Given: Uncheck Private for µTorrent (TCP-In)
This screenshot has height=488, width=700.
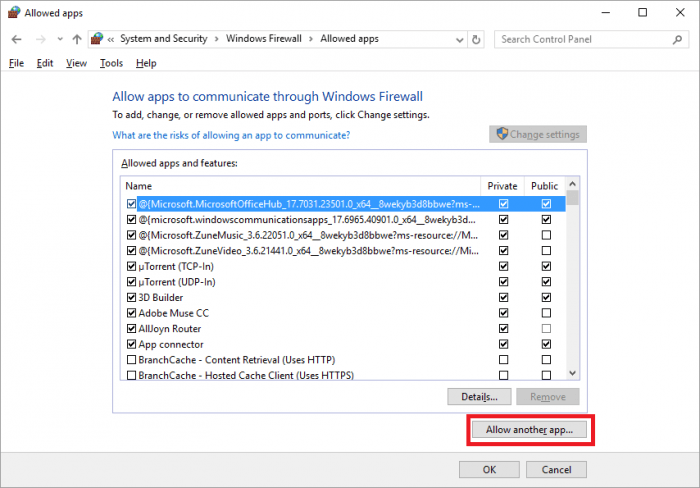Looking at the screenshot, I should (504, 266).
